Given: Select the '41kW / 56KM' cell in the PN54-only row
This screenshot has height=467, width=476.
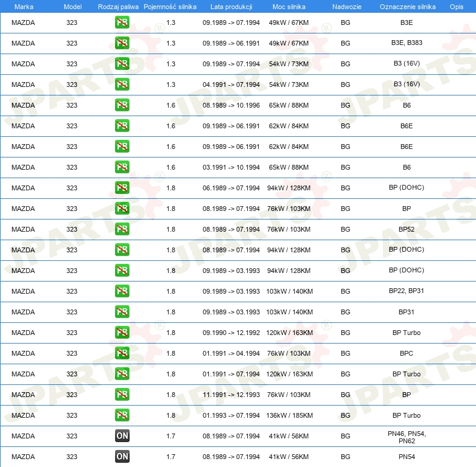Looking at the screenshot, I should 289,457.
